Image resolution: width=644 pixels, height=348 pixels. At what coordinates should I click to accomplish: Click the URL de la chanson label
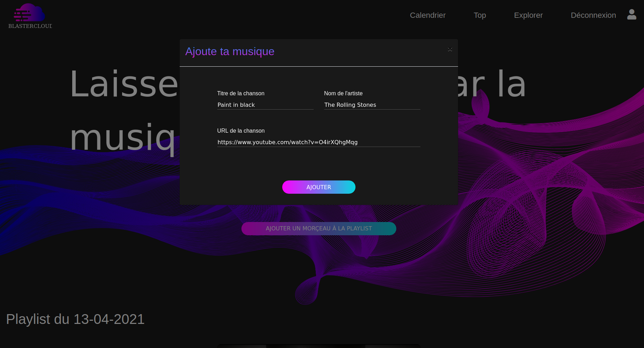coord(241,131)
